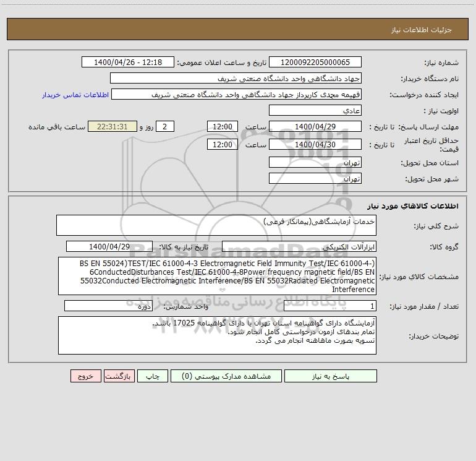The height and width of the screenshot is (461, 476).
Task: Click the buyer organization name field
Action: 236,78
